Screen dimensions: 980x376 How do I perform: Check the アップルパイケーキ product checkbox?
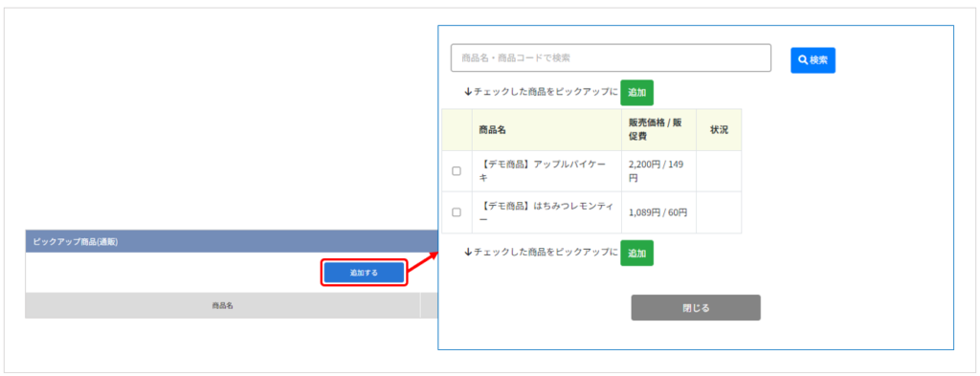(457, 171)
